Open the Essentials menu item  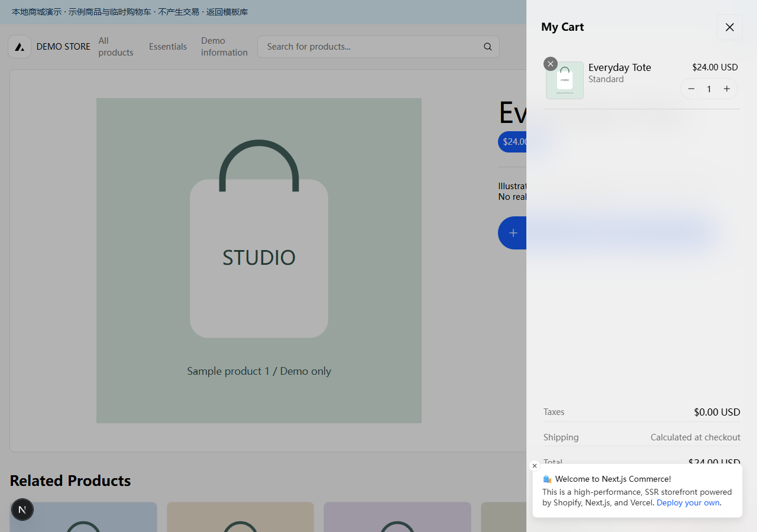[x=168, y=47]
